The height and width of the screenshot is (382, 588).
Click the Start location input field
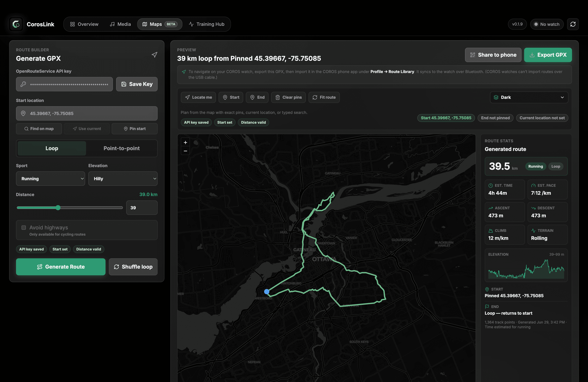(x=87, y=113)
